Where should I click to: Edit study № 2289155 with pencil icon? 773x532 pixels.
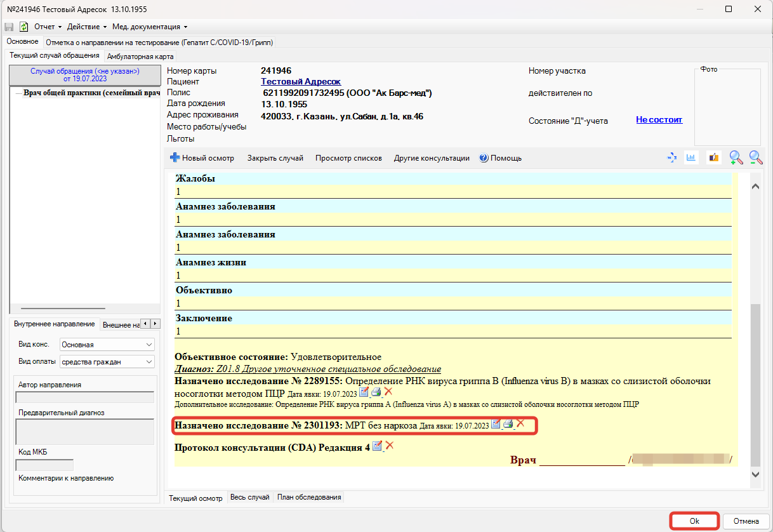[x=364, y=392]
